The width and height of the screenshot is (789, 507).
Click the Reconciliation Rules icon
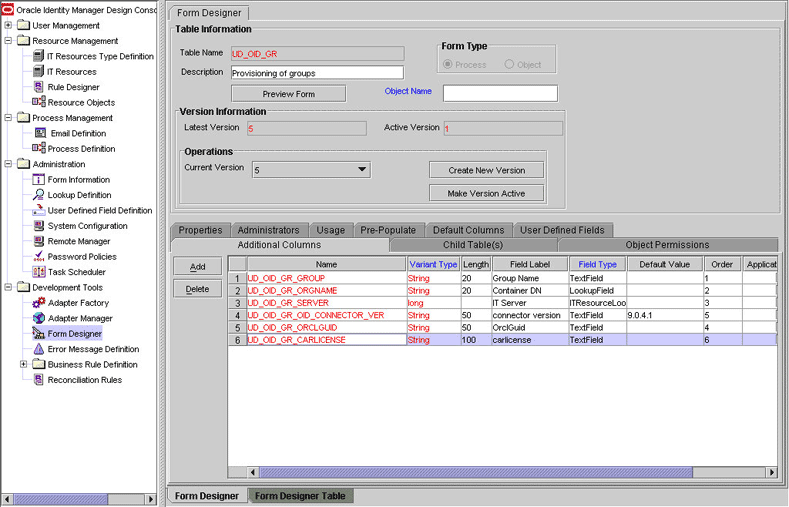38,380
